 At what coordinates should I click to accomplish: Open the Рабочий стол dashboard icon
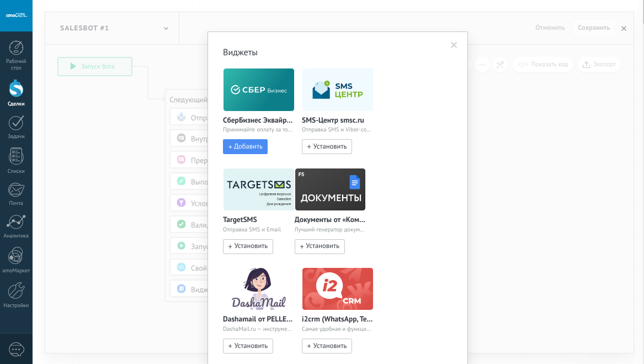pos(16,49)
